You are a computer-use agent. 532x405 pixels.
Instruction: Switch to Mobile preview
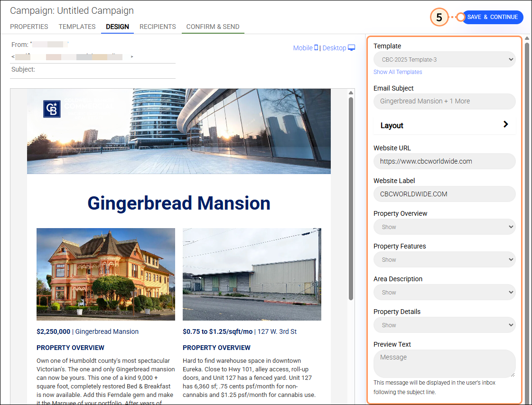pos(305,48)
